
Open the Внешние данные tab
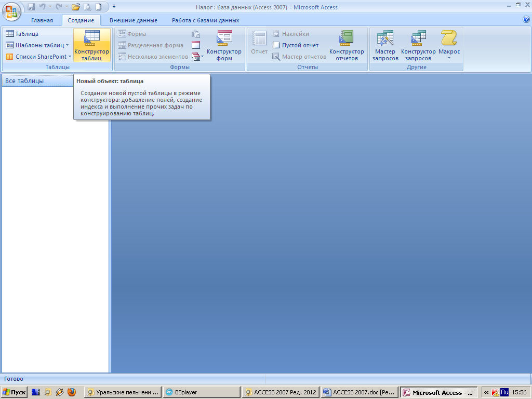(134, 20)
